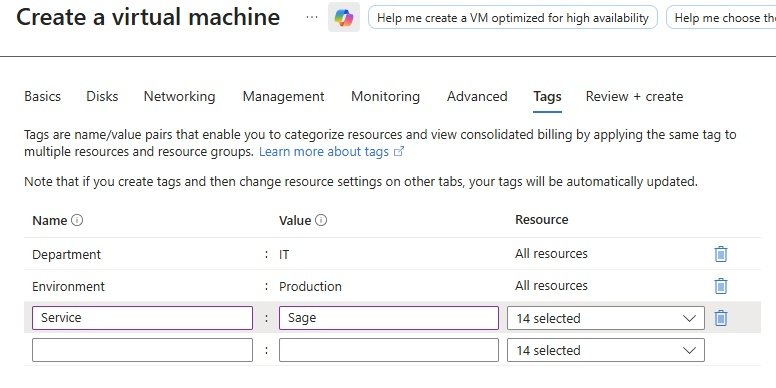Viewport: 776px width, 388px height.
Task: Delete the Environment tag with trash icon
Action: pos(721,286)
